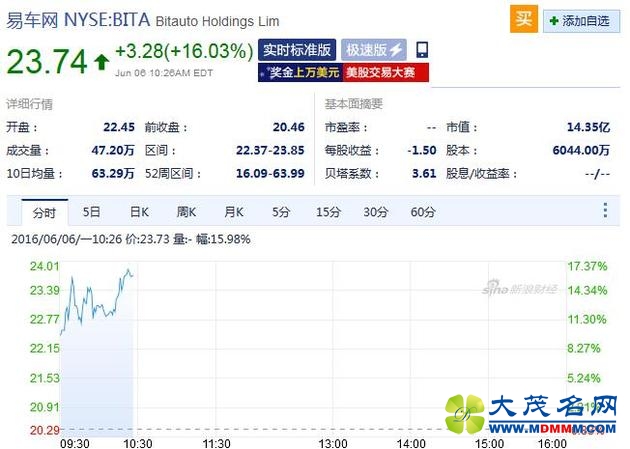The height and width of the screenshot is (449, 630).
Task: Click the 大茂名网 logo watermark
Action: (538, 412)
